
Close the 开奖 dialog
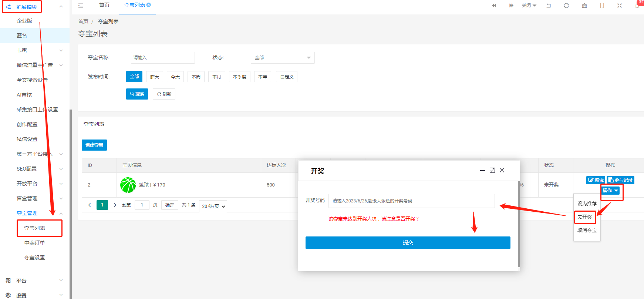tap(502, 170)
